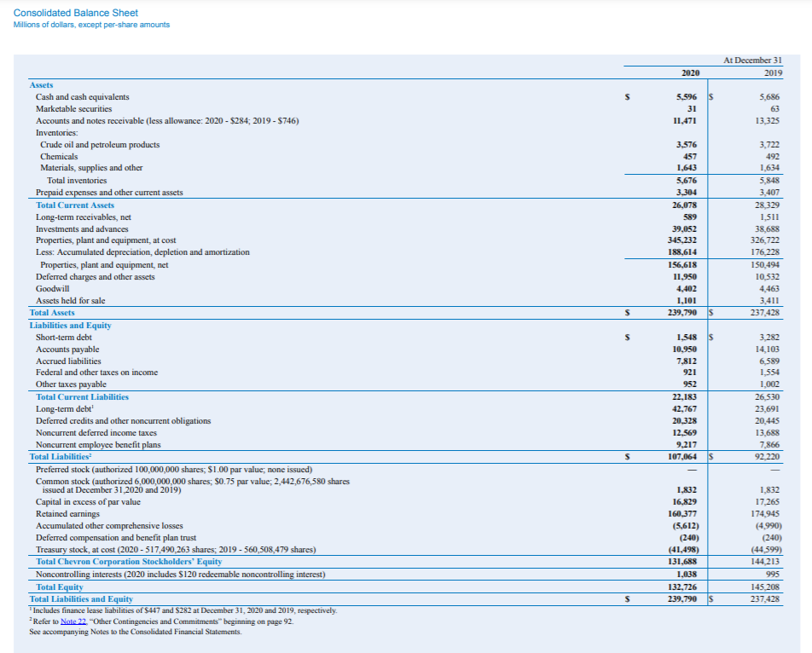
Task: Click the 2020 Total Current Assets value 26,078
Action: [685, 205]
